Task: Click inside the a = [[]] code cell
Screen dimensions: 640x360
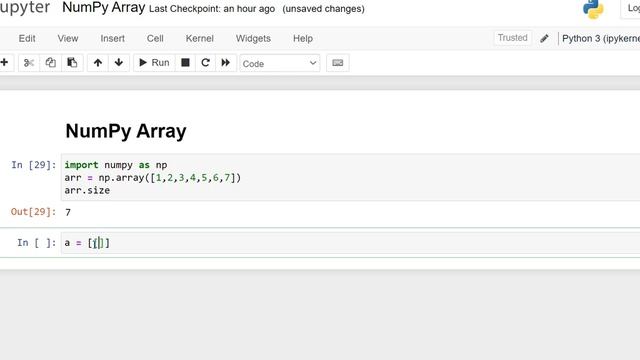Action: pos(350,243)
